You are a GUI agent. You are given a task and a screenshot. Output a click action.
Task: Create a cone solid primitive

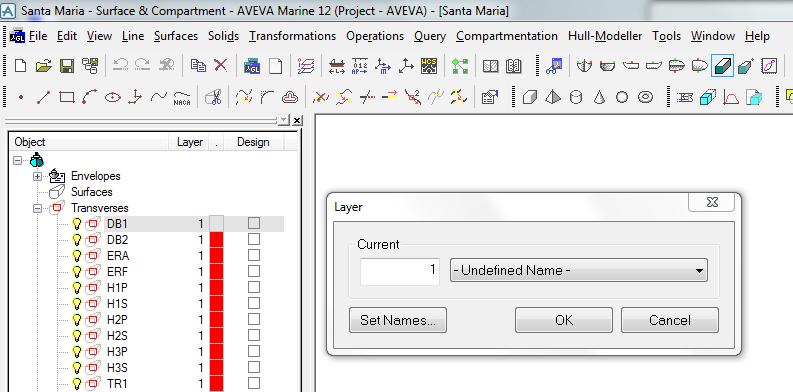(599, 97)
